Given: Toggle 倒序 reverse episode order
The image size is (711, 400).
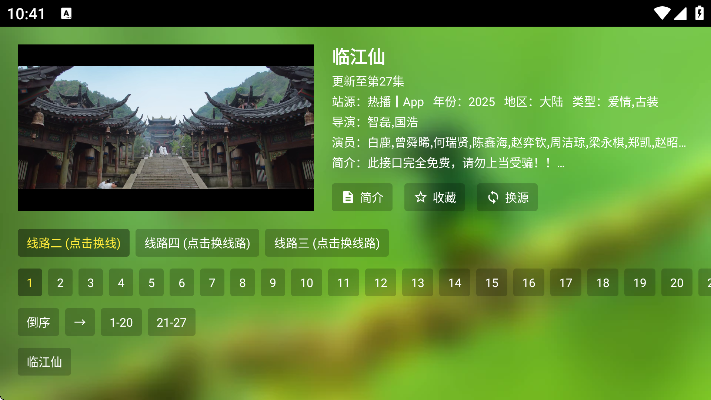Looking at the screenshot, I should click(38, 322).
